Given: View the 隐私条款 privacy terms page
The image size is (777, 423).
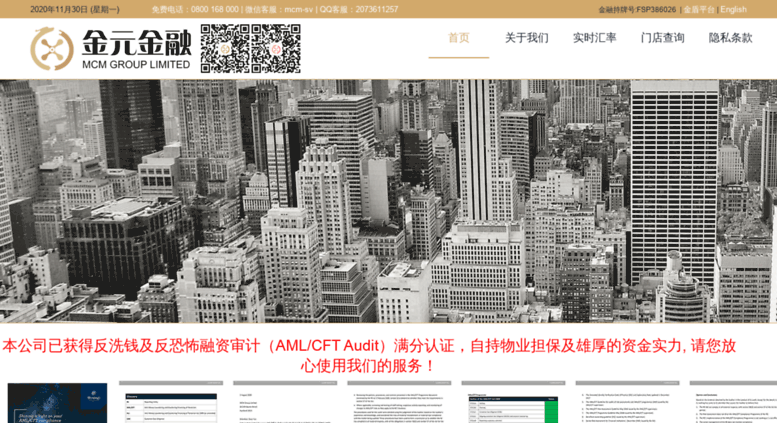Looking at the screenshot, I should (730, 38).
